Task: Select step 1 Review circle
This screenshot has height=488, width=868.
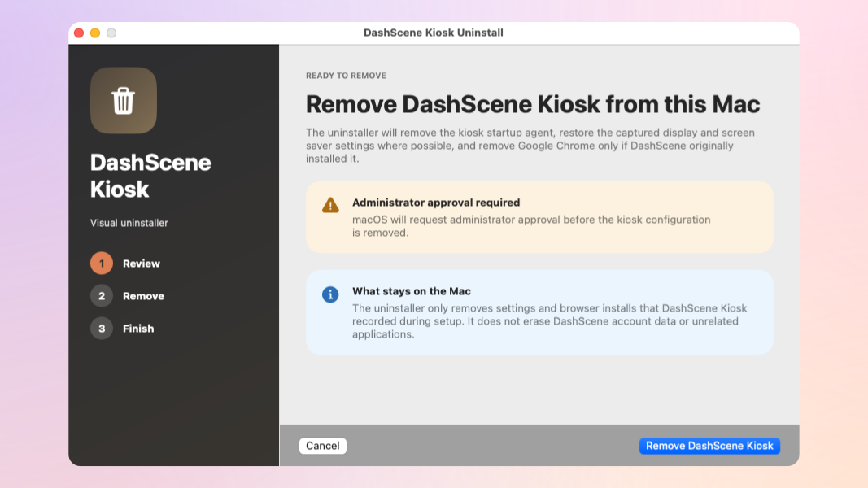Action: pos(102,264)
